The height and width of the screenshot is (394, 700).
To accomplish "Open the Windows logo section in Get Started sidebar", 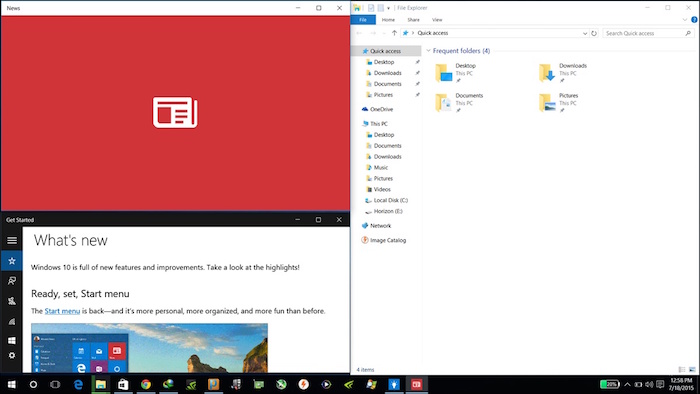I will (12, 340).
